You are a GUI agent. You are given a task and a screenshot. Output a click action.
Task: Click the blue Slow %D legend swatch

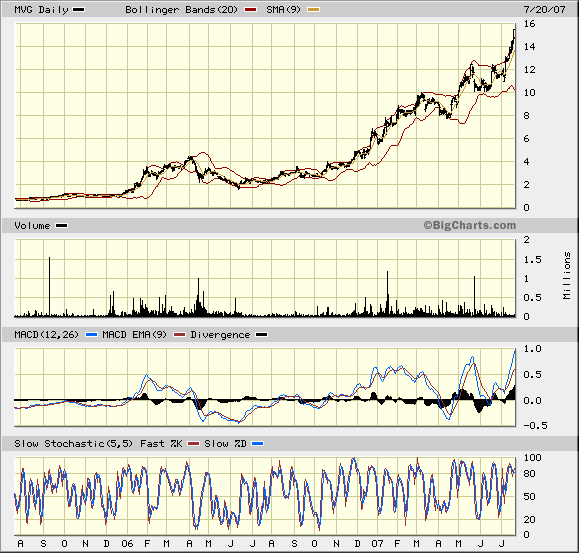258,444
